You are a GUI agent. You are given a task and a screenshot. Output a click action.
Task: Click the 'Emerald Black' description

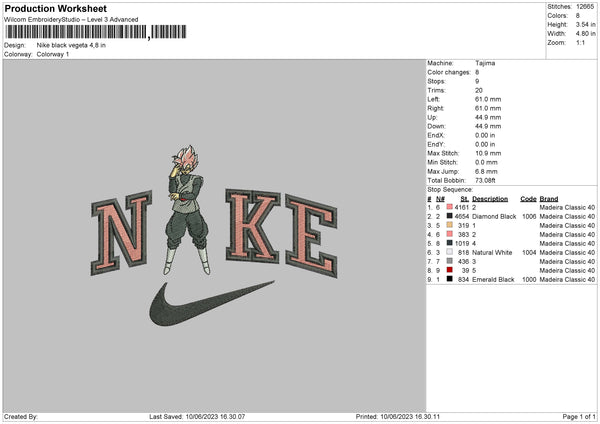pyautogui.click(x=493, y=280)
